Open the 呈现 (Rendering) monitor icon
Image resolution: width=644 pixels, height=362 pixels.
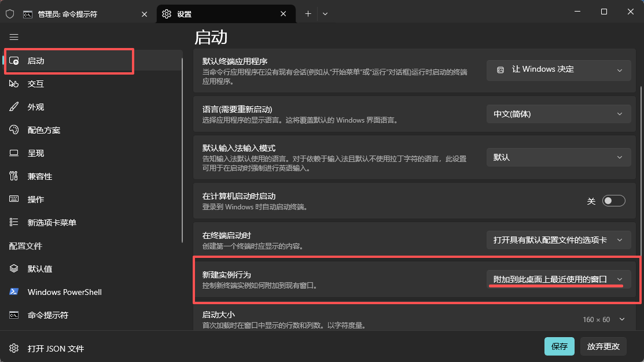14,153
